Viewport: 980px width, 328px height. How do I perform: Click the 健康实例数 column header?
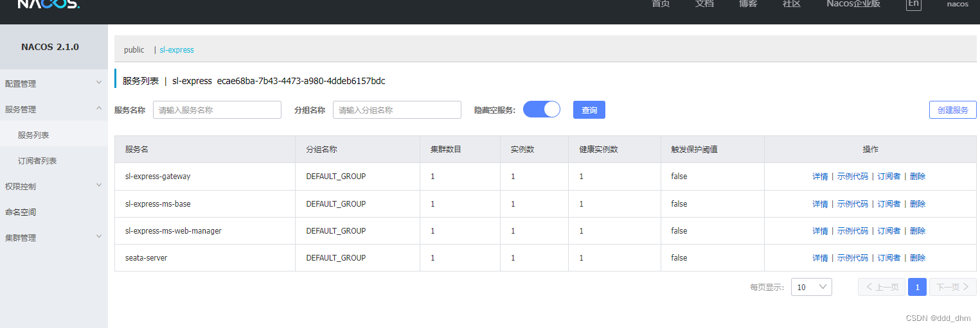click(x=614, y=149)
